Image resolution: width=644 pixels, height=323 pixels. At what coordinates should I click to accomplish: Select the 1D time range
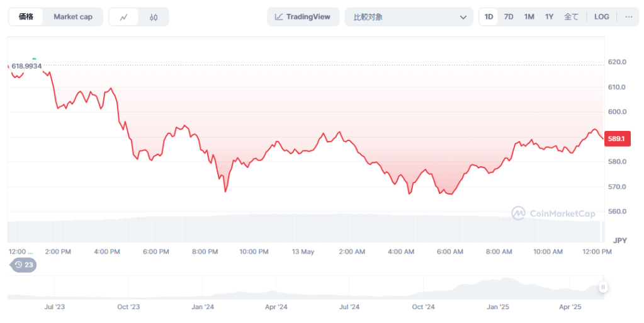click(489, 17)
